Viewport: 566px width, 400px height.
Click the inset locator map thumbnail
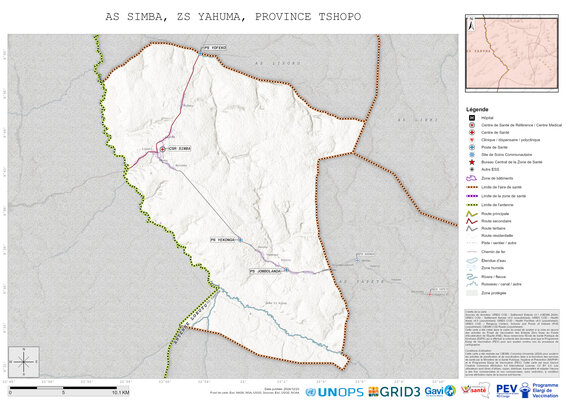tap(512, 53)
